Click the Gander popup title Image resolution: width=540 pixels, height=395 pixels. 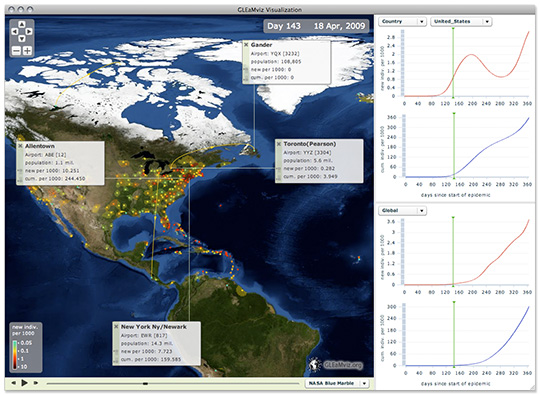tap(261, 45)
